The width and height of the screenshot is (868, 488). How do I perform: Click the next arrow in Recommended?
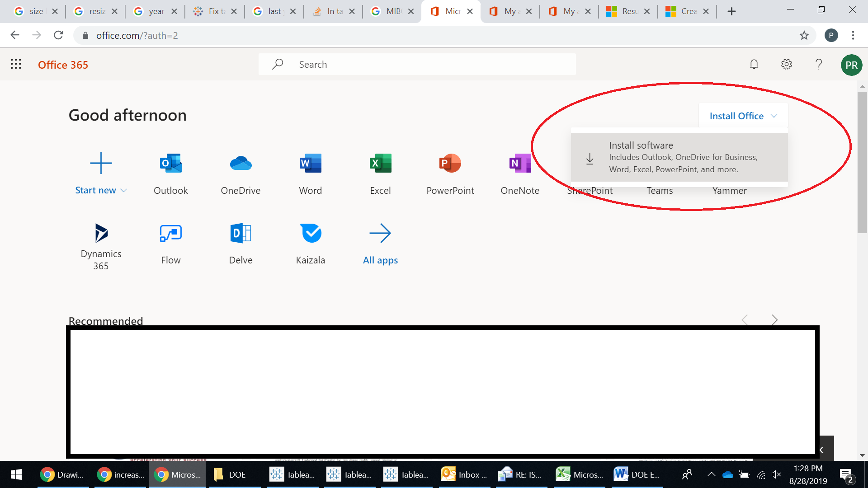[774, 320]
